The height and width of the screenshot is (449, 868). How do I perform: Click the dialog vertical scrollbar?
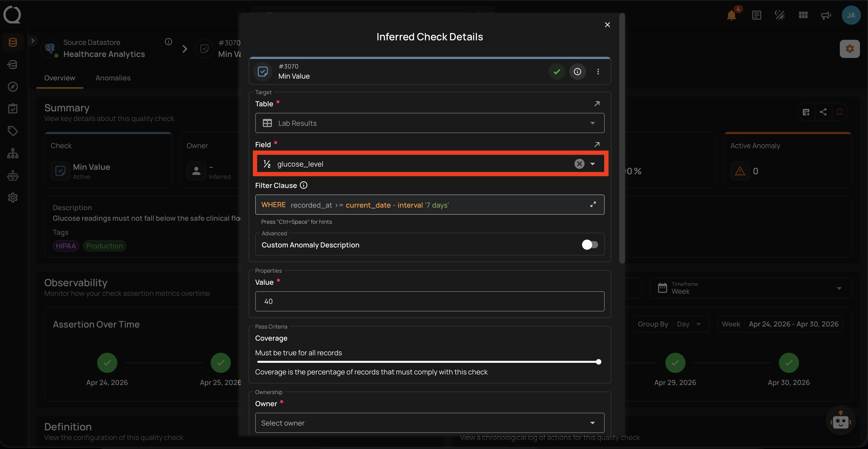tap(622, 138)
